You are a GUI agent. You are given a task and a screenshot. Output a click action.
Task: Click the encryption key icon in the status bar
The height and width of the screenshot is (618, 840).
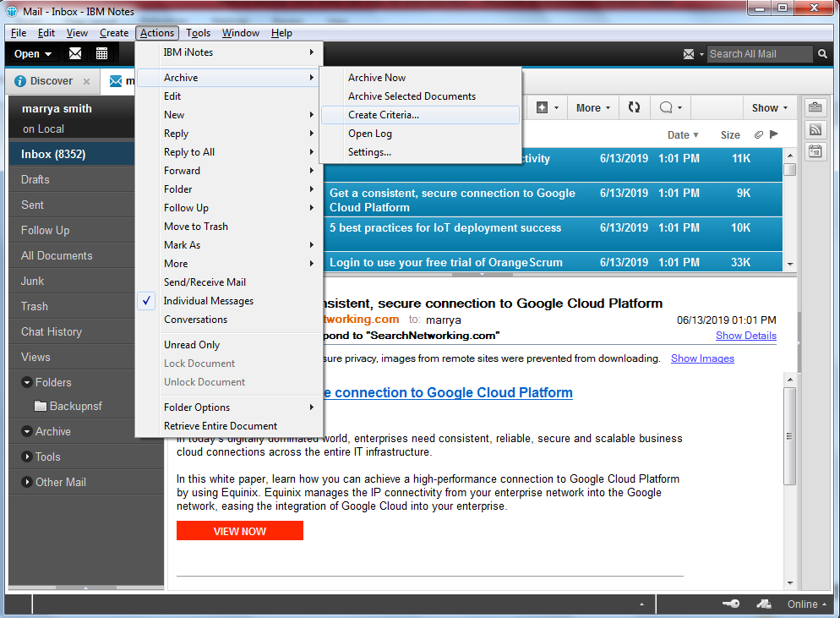pos(731,604)
